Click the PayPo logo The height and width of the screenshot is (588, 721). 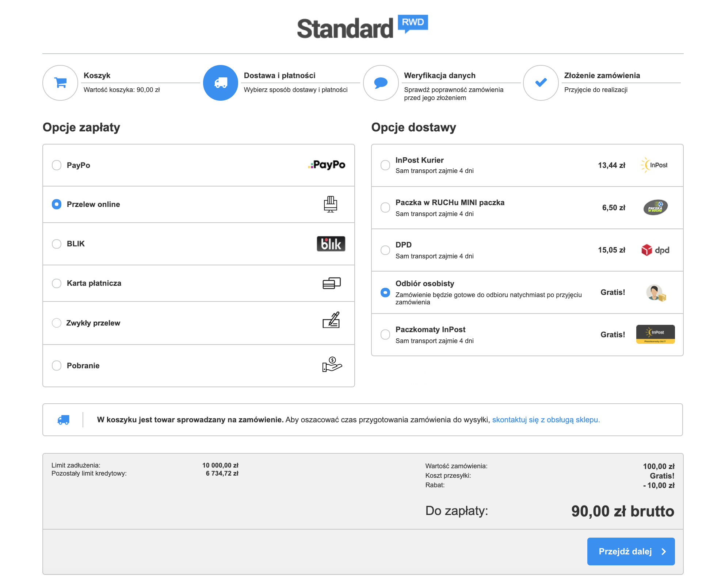pos(327,165)
